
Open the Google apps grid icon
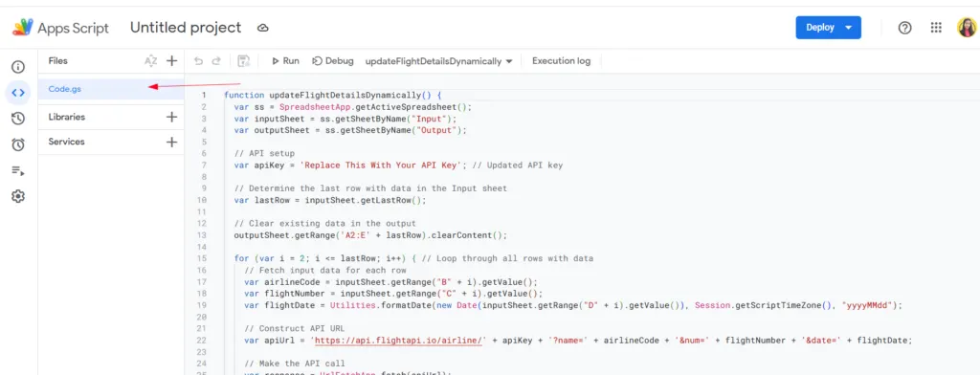point(936,28)
